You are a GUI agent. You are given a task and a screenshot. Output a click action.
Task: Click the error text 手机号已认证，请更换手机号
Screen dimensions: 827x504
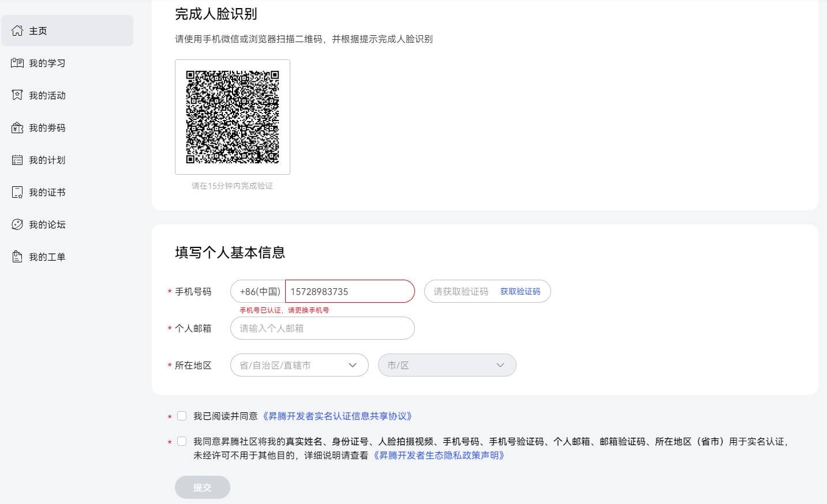pos(284,310)
